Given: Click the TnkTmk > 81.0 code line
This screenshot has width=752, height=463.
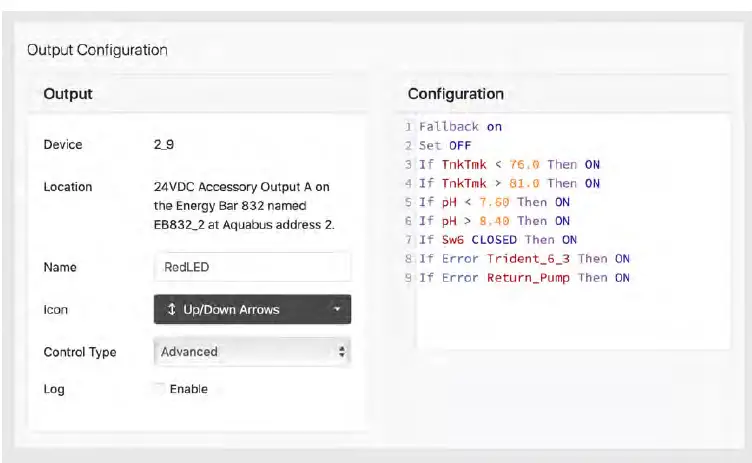Looking at the screenshot, I should tap(509, 183).
